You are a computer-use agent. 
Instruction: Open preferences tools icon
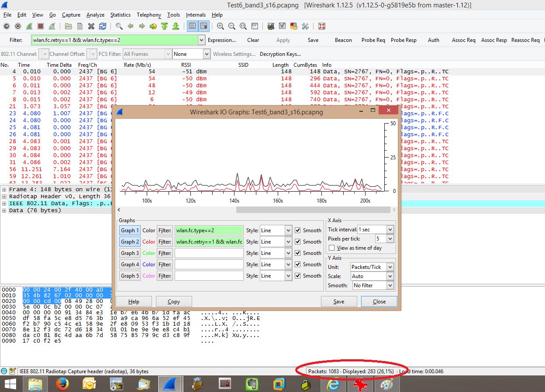305,26
